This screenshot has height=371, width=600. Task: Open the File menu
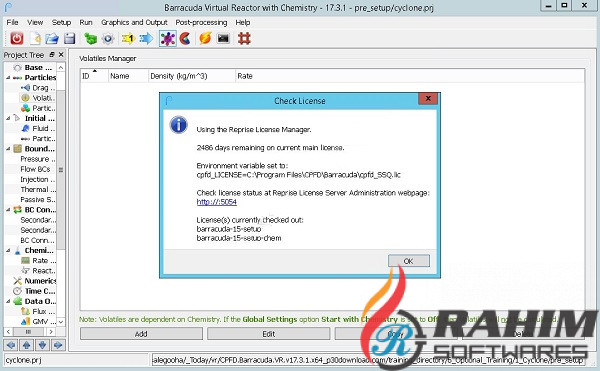pyautogui.click(x=12, y=23)
